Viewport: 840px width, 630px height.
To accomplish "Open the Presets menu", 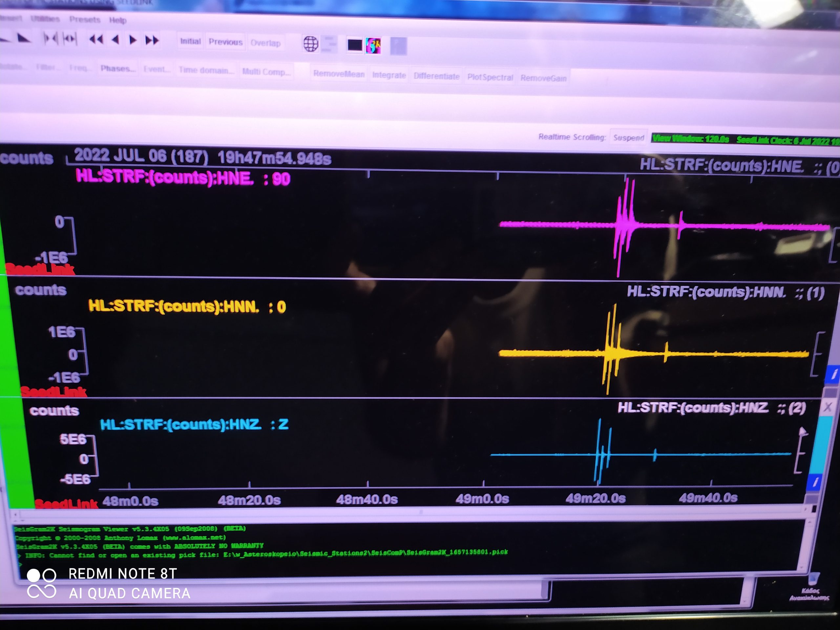I will pos(85,19).
